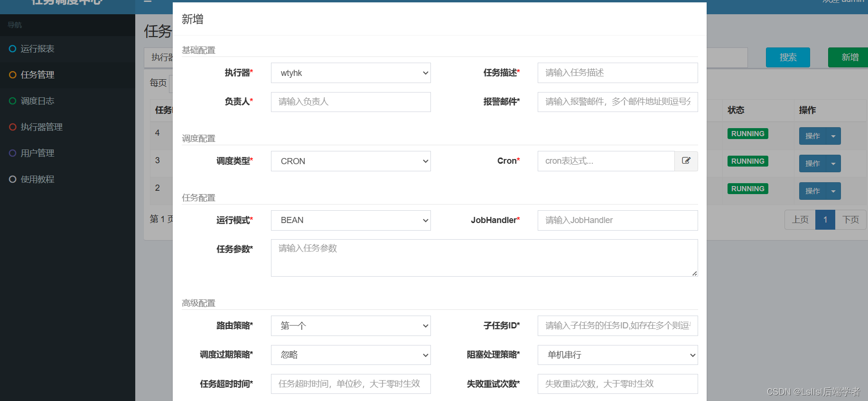Open 用户管理 in the sidebar

(x=67, y=153)
